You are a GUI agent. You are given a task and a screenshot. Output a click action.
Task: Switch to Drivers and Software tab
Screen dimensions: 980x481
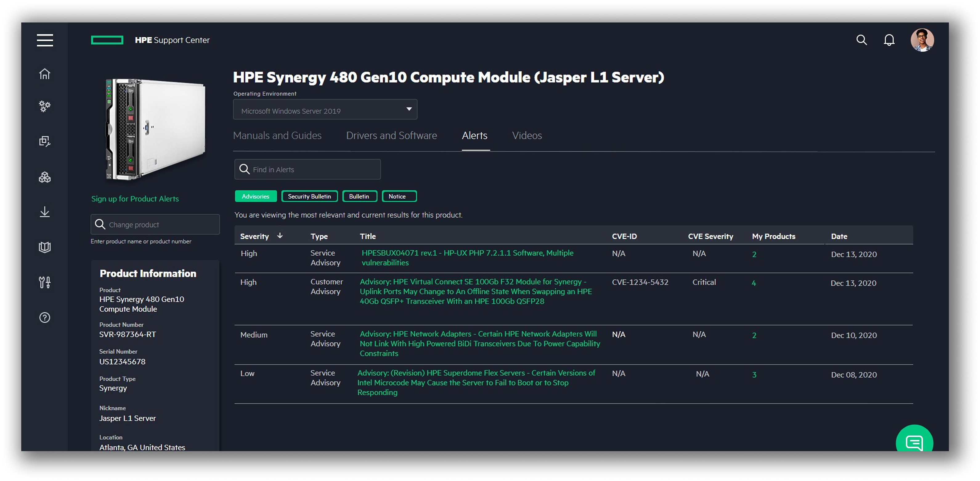coord(392,135)
